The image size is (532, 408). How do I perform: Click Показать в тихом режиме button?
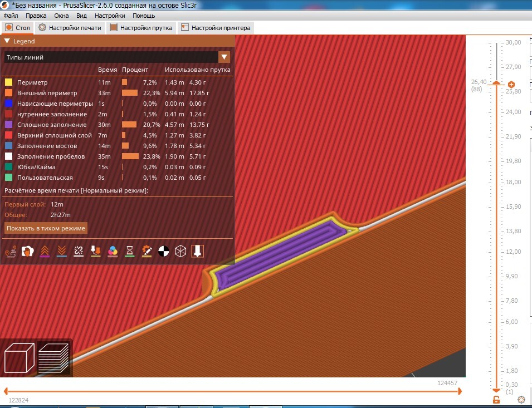click(x=46, y=228)
